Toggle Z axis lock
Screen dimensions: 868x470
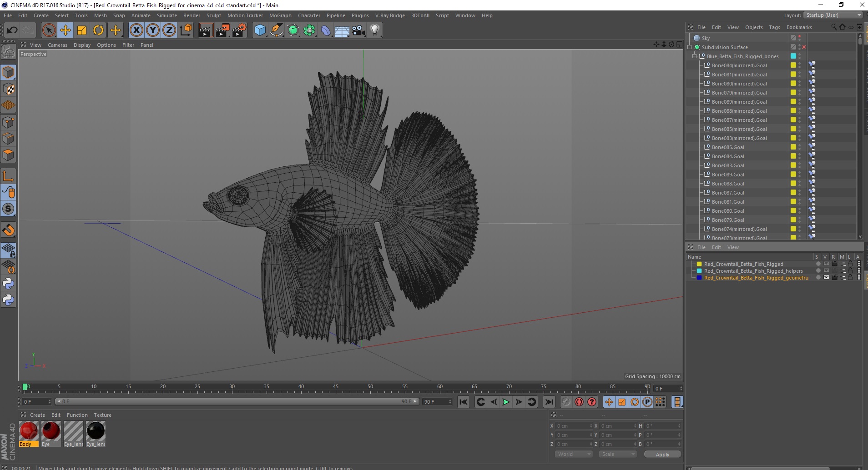pyautogui.click(x=169, y=30)
